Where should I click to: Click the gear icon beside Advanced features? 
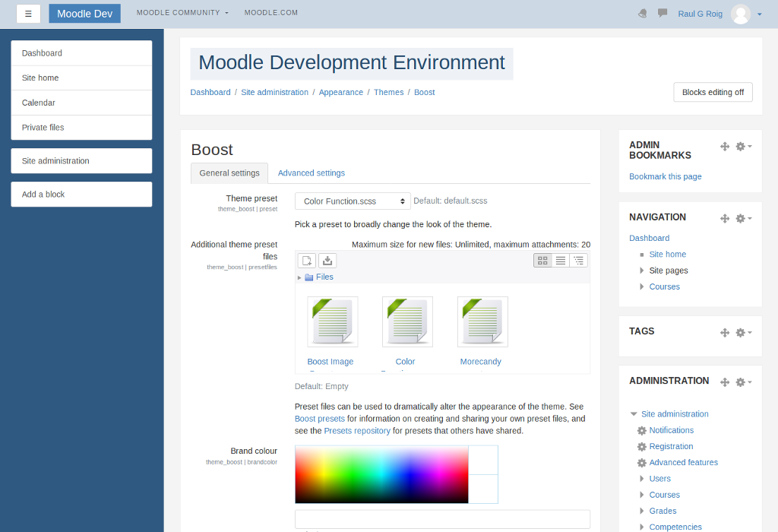641,463
